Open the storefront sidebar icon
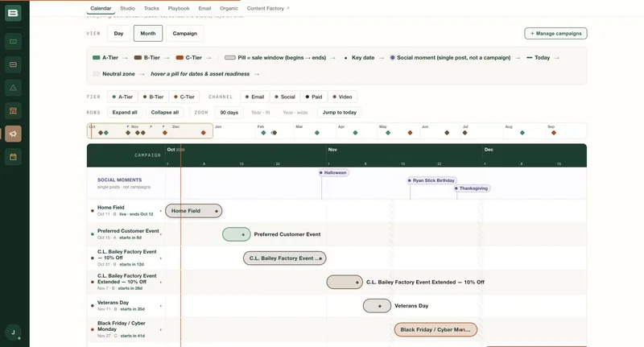Image resolution: width=644 pixels, height=347 pixels. click(x=13, y=110)
